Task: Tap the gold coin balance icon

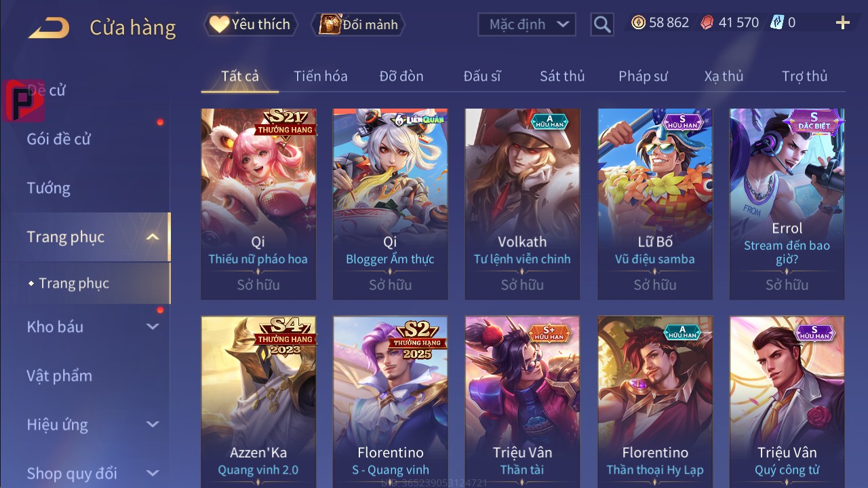Action: [x=638, y=22]
